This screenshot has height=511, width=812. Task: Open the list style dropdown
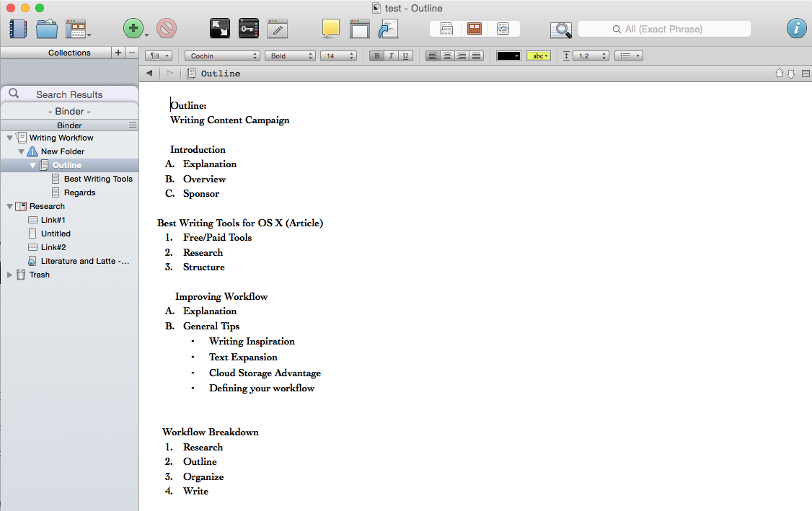pyautogui.click(x=629, y=56)
